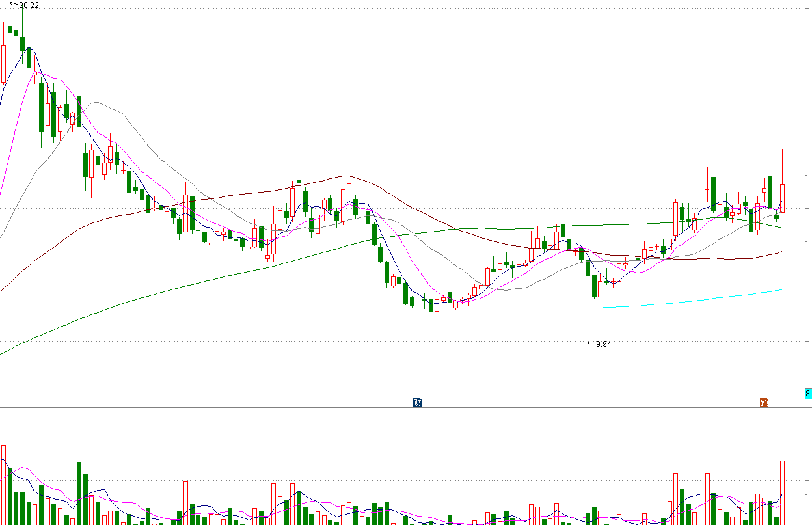This screenshot has height=525, width=812.
Task: Select the 9.94 lowest price label
Action: coord(604,344)
